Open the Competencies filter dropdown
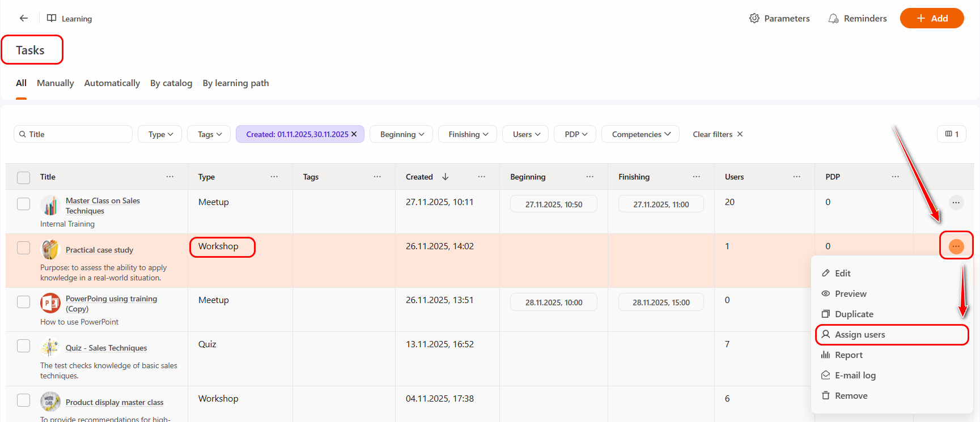The height and width of the screenshot is (422, 980). point(640,134)
